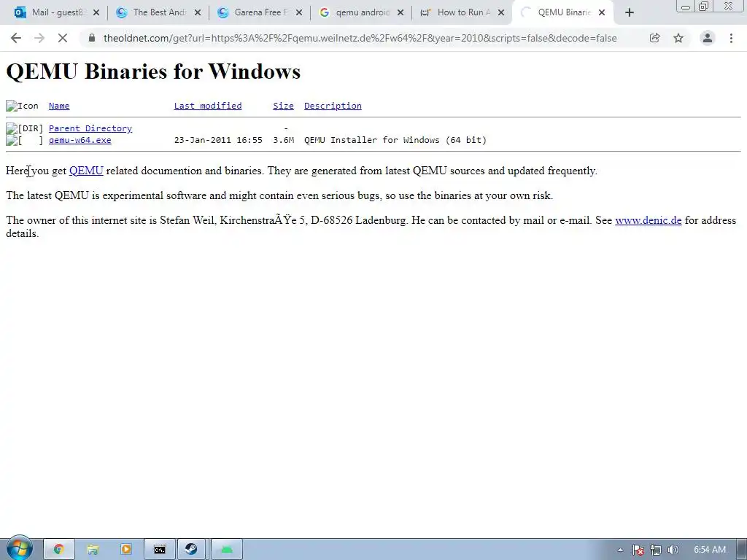The image size is (747, 560).
Task: Sort listing by Name
Action: (59, 106)
